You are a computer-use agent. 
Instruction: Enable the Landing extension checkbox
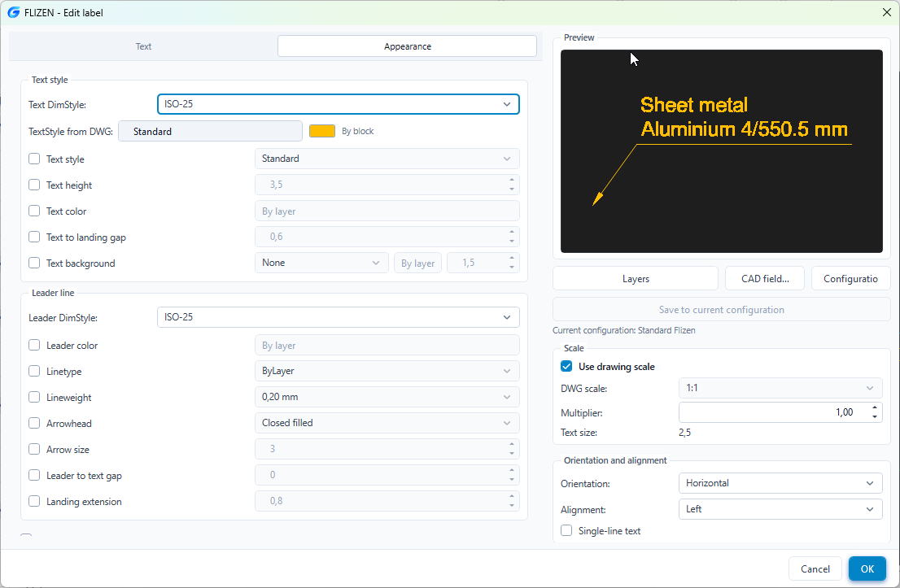[34, 501]
